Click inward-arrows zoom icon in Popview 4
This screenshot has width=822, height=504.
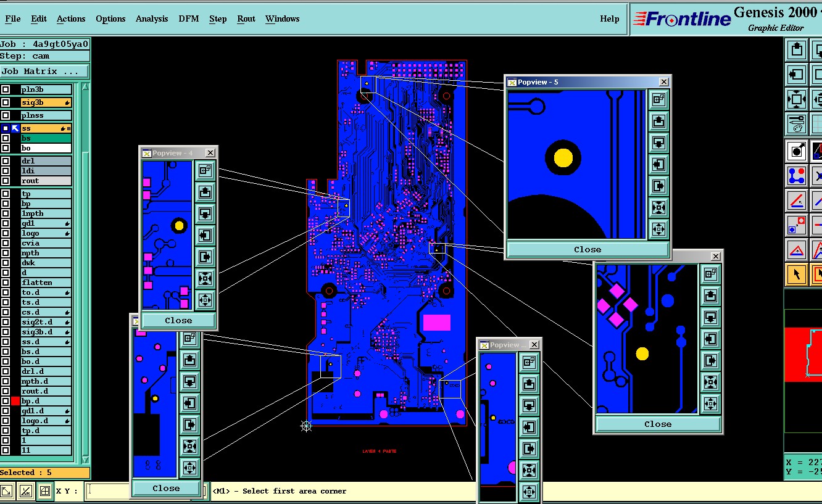point(205,278)
